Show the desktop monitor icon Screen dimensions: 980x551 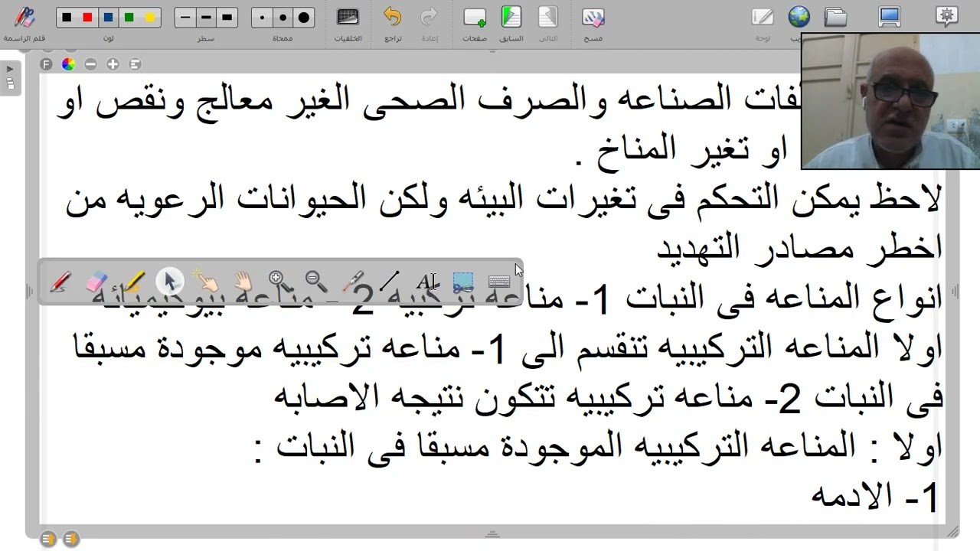coord(890,17)
